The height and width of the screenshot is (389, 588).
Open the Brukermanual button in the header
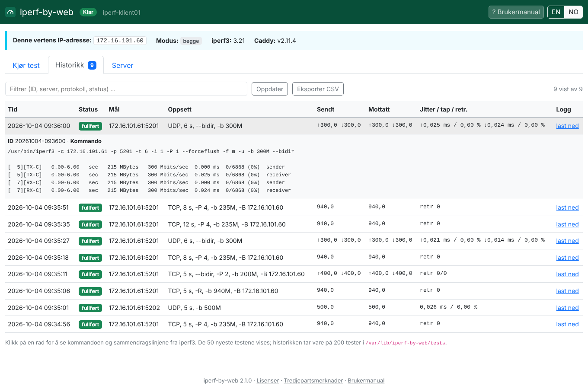click(516, 12)
